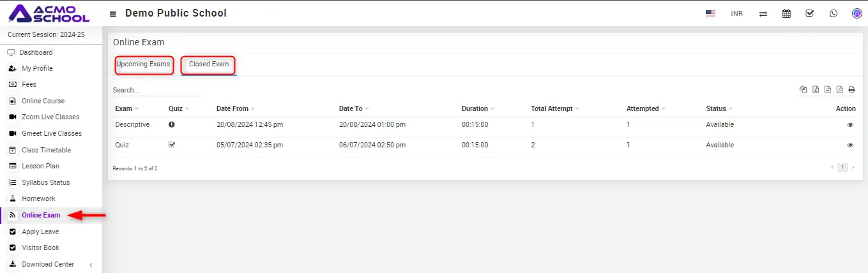Open the task checklist icon in header
868x273 pixels.
810,13
